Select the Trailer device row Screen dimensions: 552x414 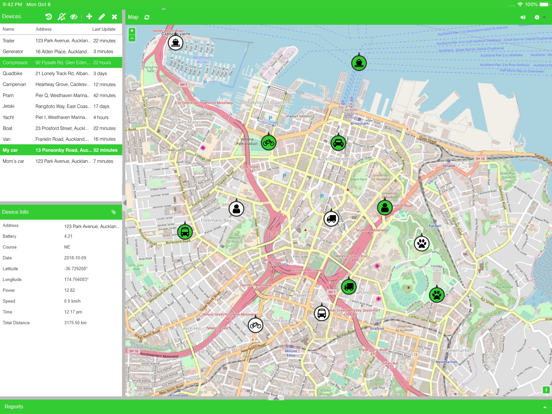61,40
